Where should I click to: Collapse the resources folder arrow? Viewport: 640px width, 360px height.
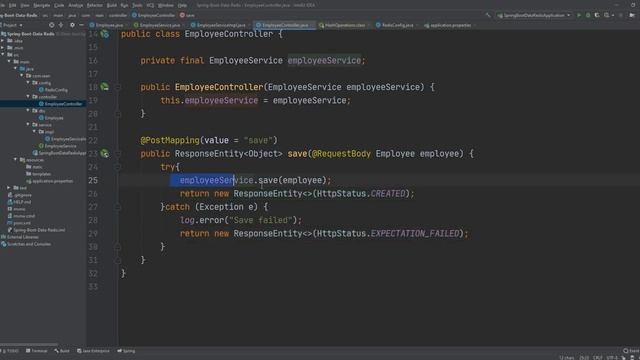pyautogui.click(x=16, y=160)
